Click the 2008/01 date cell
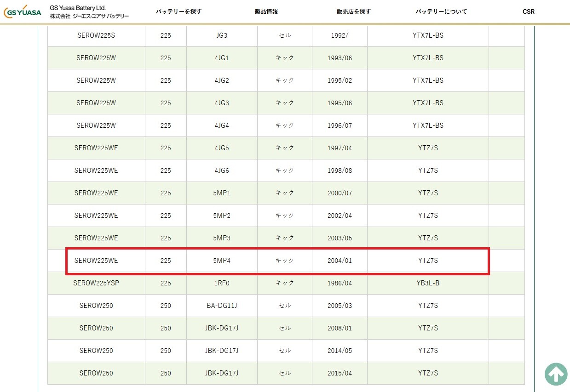Viewport: 570px width, 392px height. click(x=340, y=328)
